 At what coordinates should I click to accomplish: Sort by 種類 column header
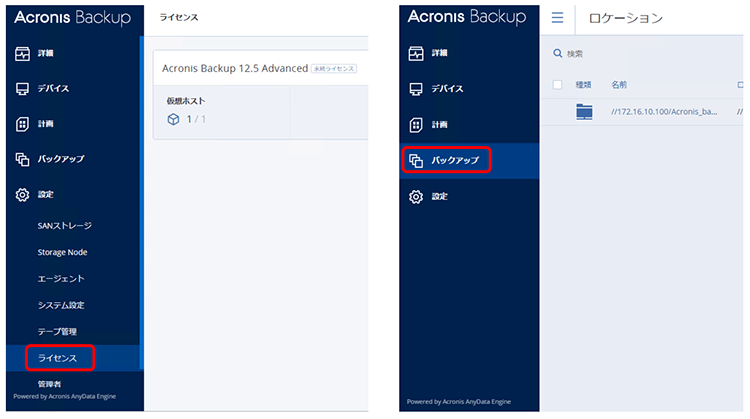(583, 85)
